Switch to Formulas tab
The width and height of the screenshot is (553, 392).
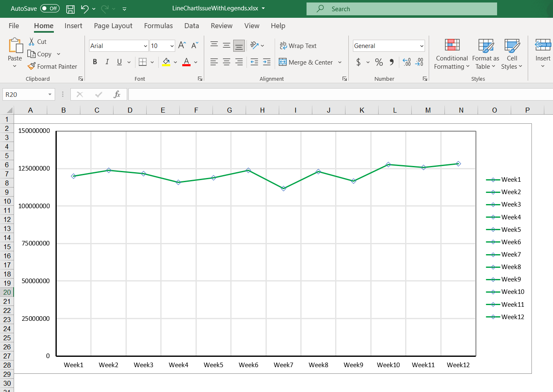click(158, 26)
